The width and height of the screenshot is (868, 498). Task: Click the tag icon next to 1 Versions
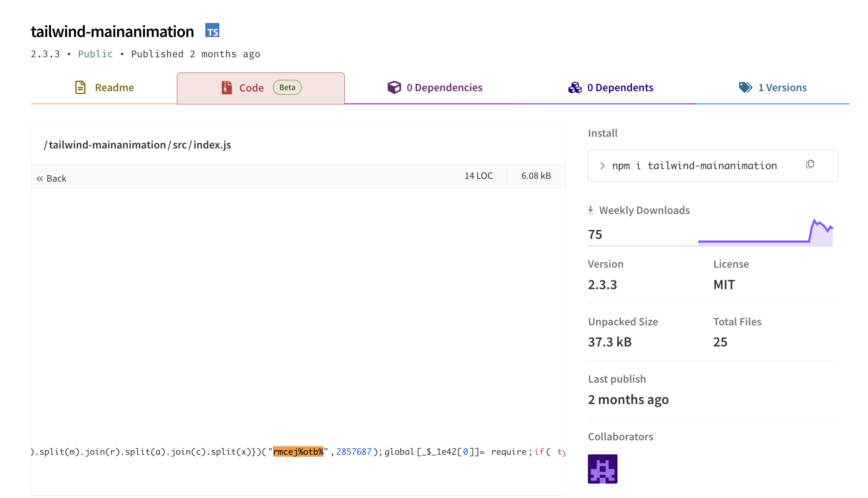coord(745,87)
